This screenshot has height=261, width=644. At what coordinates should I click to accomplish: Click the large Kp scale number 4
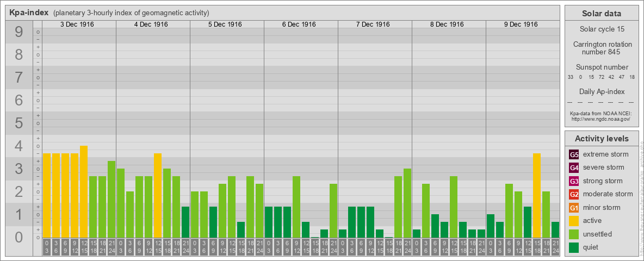pos(18,146)
